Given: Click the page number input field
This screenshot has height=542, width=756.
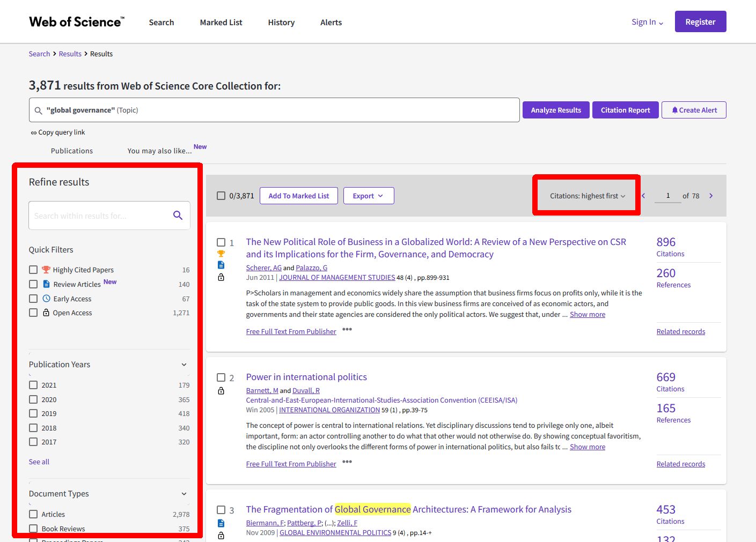Looking at the screenshot, I should [668, 196].
